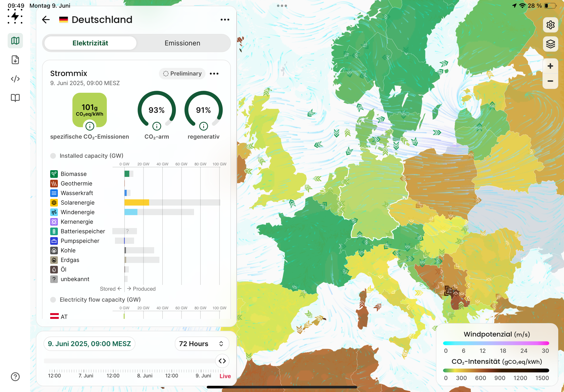
Task: Click the Kernenergie atom icon
Action: tap(54, 222)
